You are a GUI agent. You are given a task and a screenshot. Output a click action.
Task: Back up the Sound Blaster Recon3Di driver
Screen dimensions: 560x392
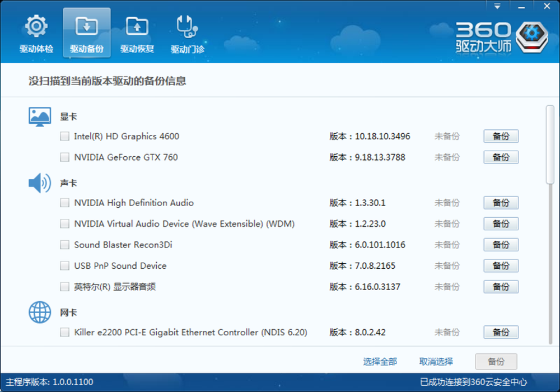501,245
